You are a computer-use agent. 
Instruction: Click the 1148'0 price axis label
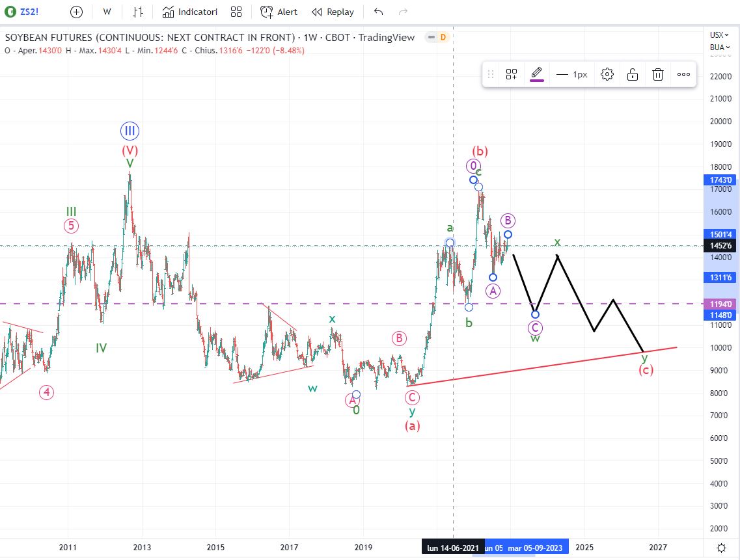[720, 315]
